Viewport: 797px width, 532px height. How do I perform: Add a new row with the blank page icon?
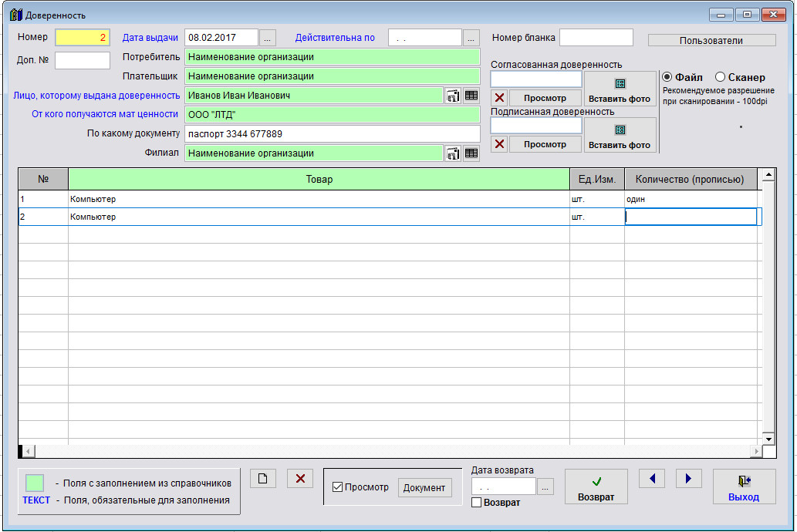tap(263, 479)
